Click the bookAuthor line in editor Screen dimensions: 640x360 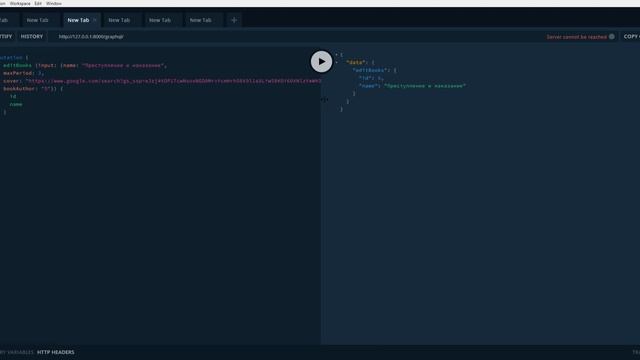(x=33, y=89)
